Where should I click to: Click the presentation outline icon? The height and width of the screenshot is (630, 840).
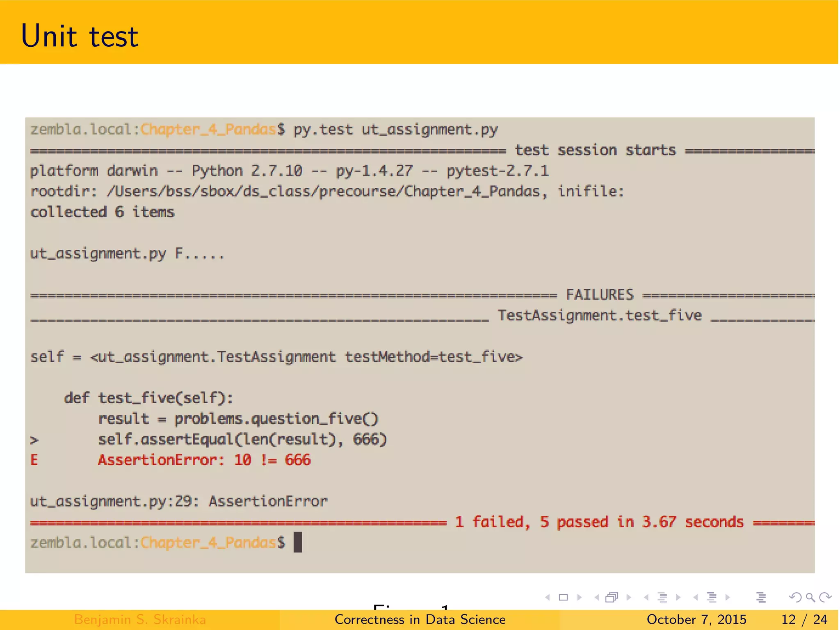point(761,598)
